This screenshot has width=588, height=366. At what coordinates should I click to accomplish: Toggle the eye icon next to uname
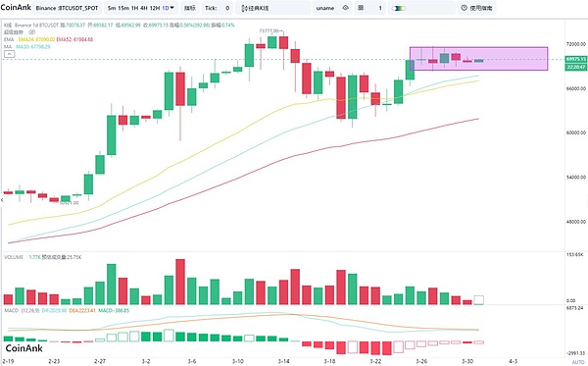pyautogui.click(x=345, y=8)
